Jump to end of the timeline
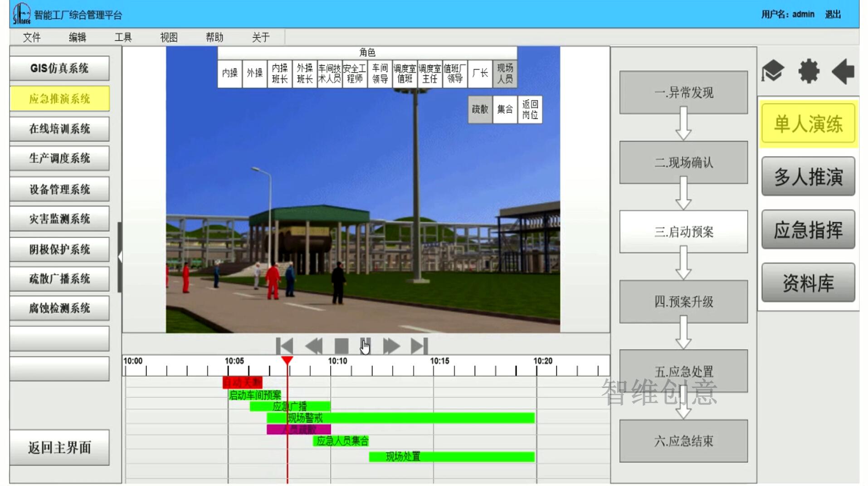Screen dimensions: 868x486 click(x=419, y=346)
